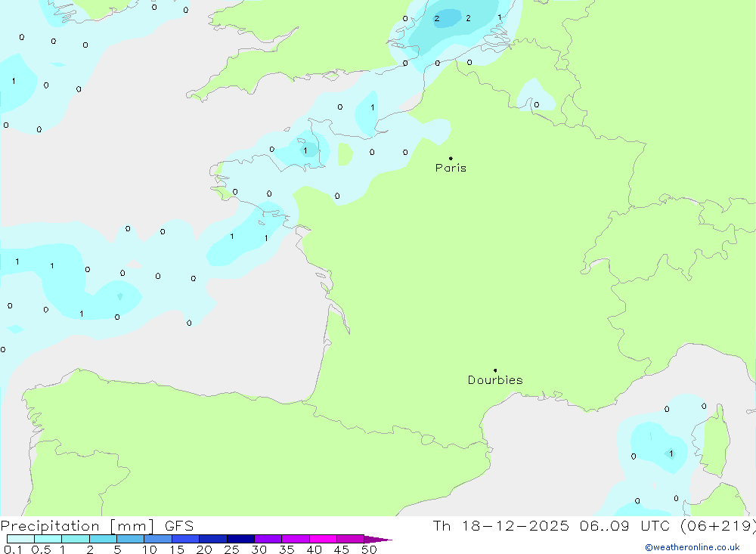Click the 'Th 18-12-2025' forecast date
This screenshot has height=554, width=756.
[500, 525]
